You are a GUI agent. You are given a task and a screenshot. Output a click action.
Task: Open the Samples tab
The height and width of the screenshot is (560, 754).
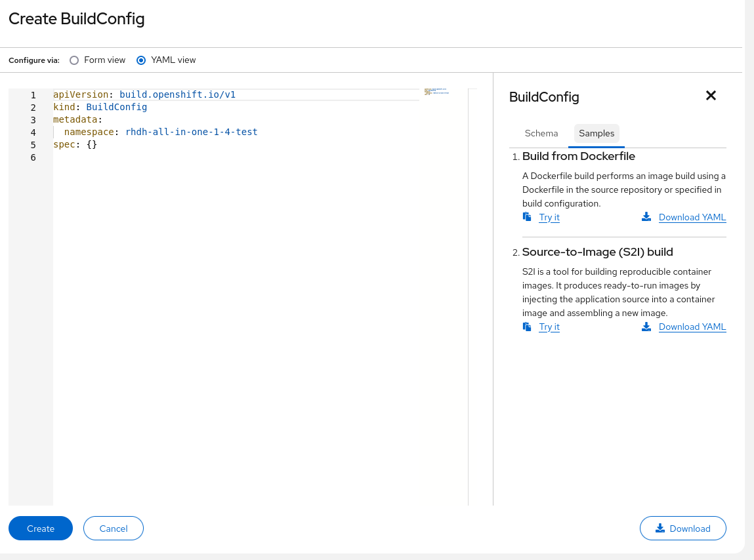(597, 134)
